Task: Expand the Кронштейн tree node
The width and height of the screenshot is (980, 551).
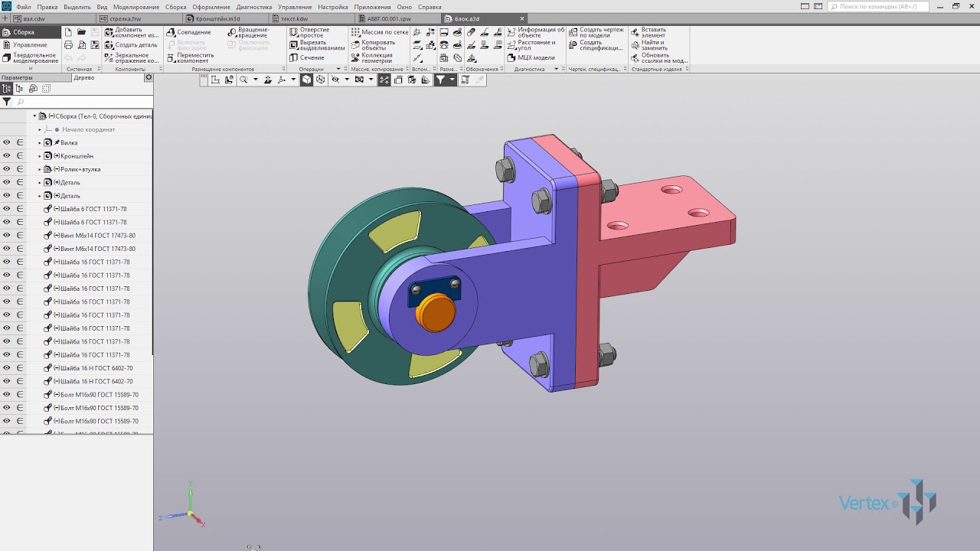Action: [40, 156]
